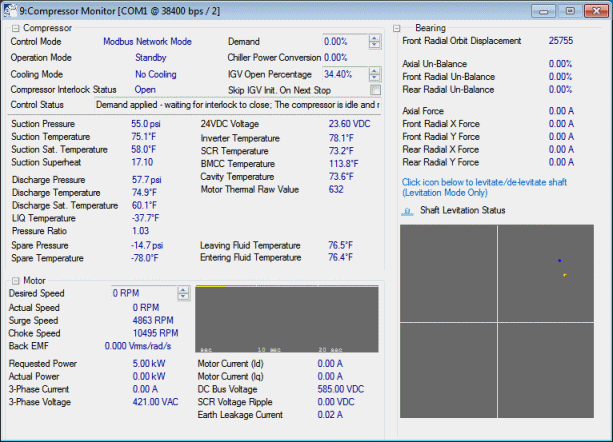Screen dimensions: 613x442
Task: Click the Suction Superheat 17.10 value
Action: coord(142,162)
